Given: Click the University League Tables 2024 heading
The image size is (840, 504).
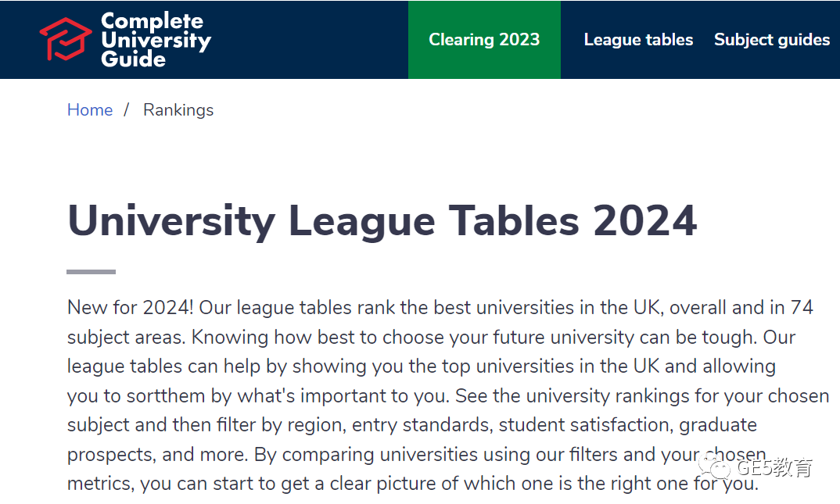Looking at the screenshot, I should [x=382, y=220].
